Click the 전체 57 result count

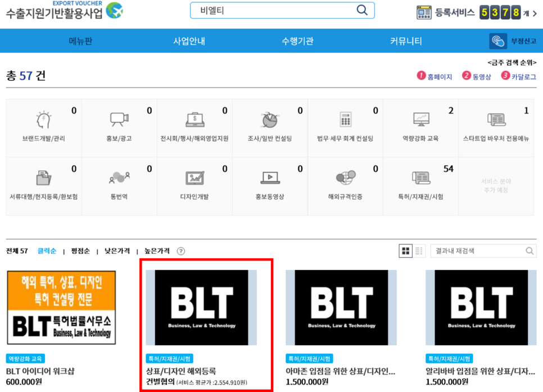[17, 251]
